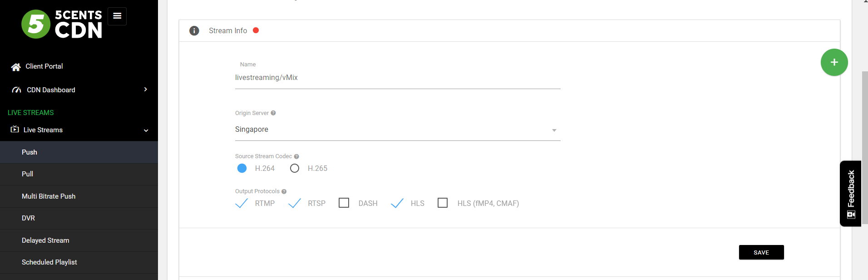Toggle the hamburger menu button
Viewport: 868px width, 280px height.
[x=117, y=16]
